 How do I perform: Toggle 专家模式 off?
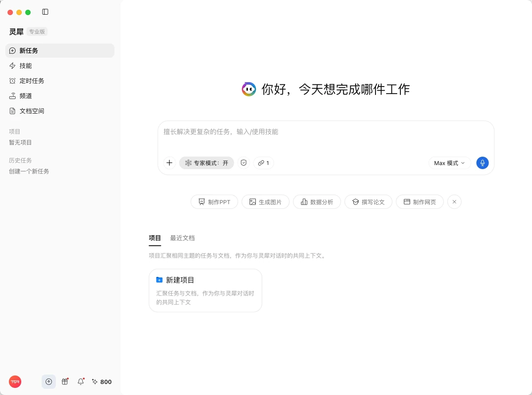point(207,163)
